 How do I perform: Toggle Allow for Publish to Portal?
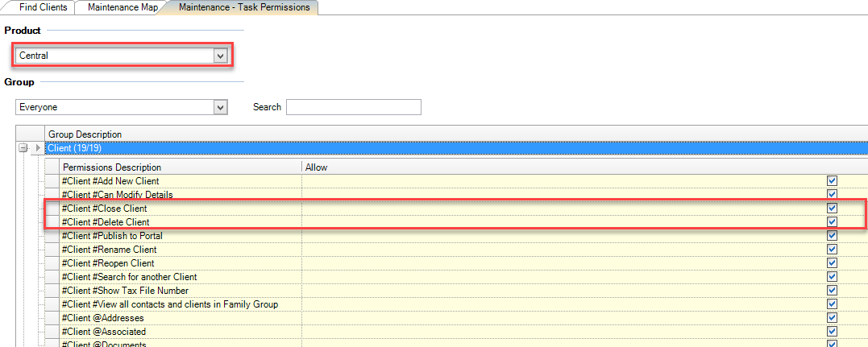click(833, 236)
